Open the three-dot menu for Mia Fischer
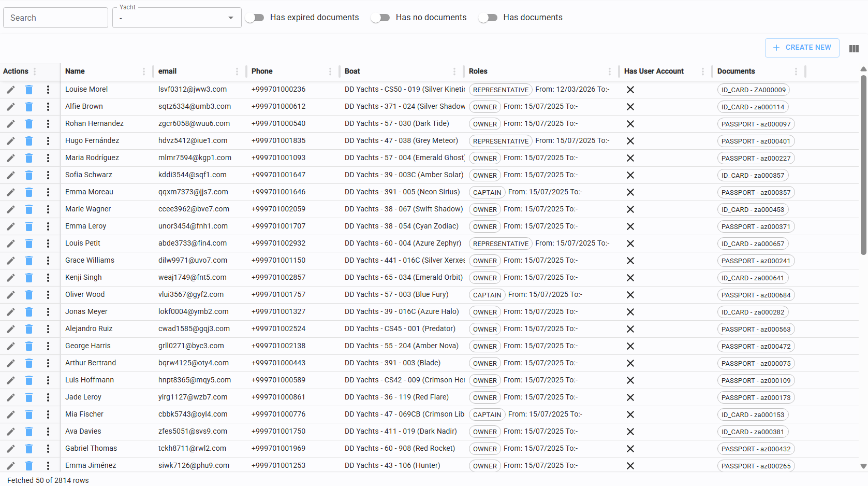This screenshot has height=486, width=868. pyautogui.click(x=48, y=414)
